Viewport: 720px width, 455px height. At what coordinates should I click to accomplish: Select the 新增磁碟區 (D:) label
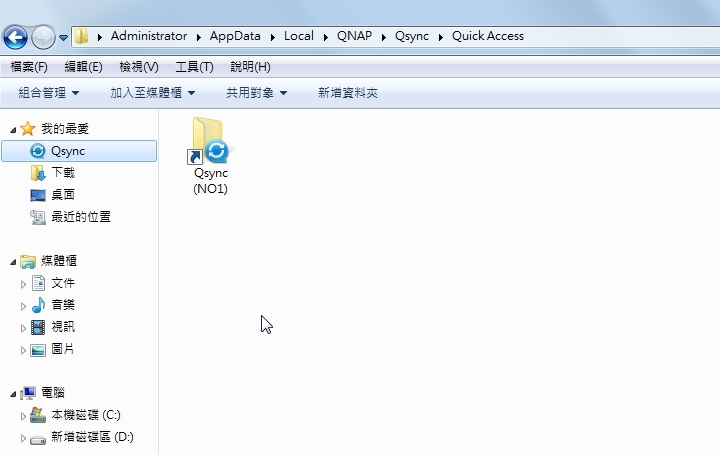click(x=92, y=437)
